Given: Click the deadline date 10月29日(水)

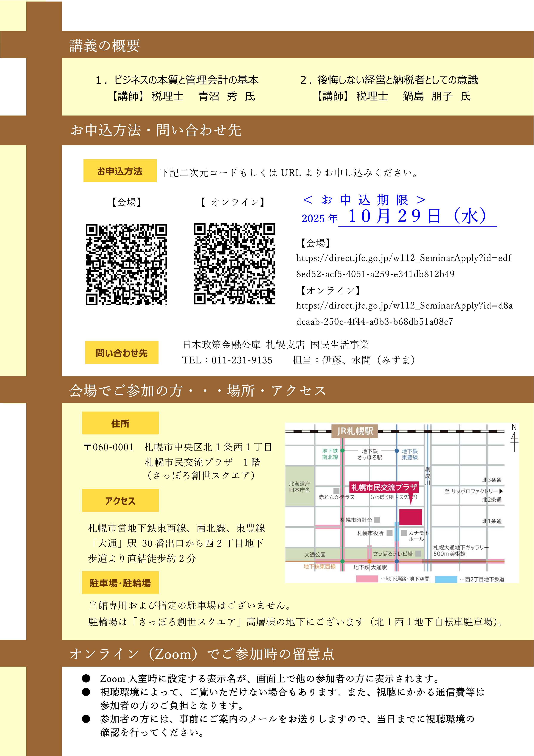Looking at the screenshot, I should (417, 216).
